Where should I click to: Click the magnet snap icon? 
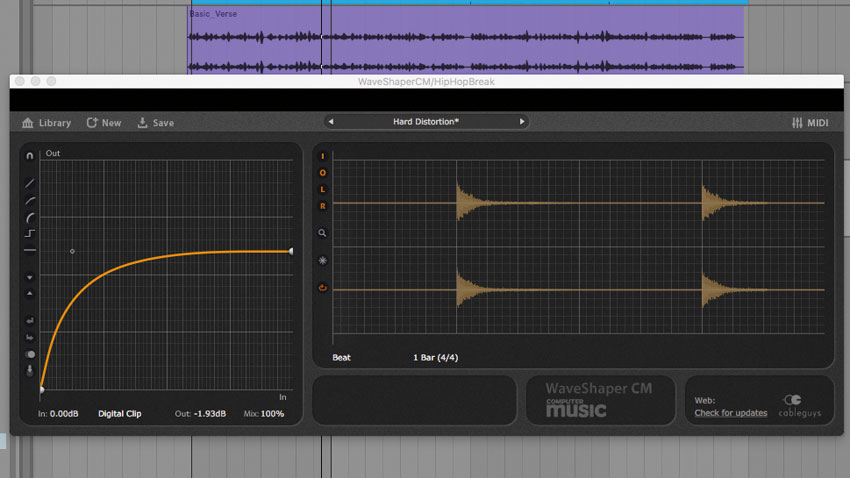tap(30, 156)
